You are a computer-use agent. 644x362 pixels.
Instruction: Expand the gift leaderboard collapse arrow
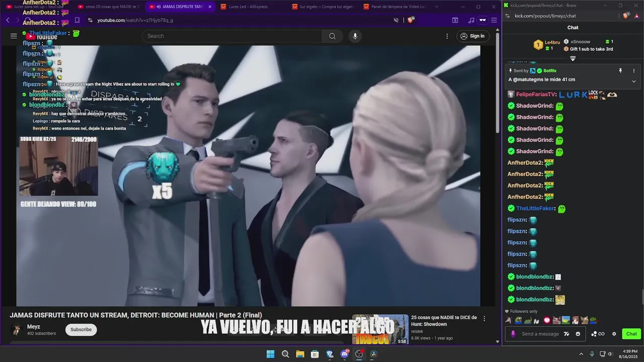pos(573,58)
